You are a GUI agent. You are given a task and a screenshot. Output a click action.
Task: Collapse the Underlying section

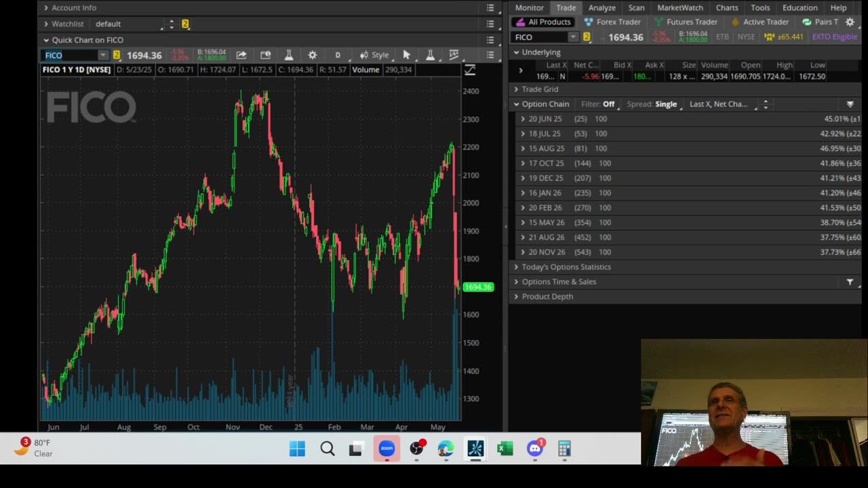[516, 52]
